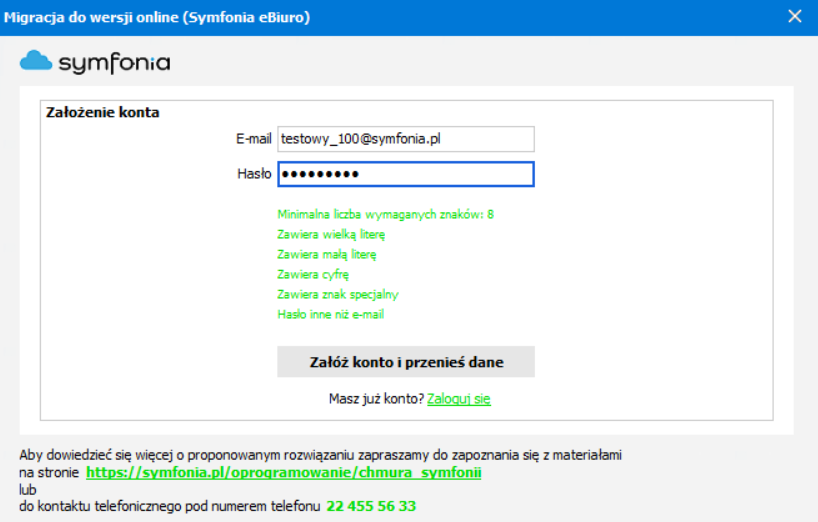Click the phone number 22 455 56 33
This screenshot has width=818, height=522.
point(371,506)
